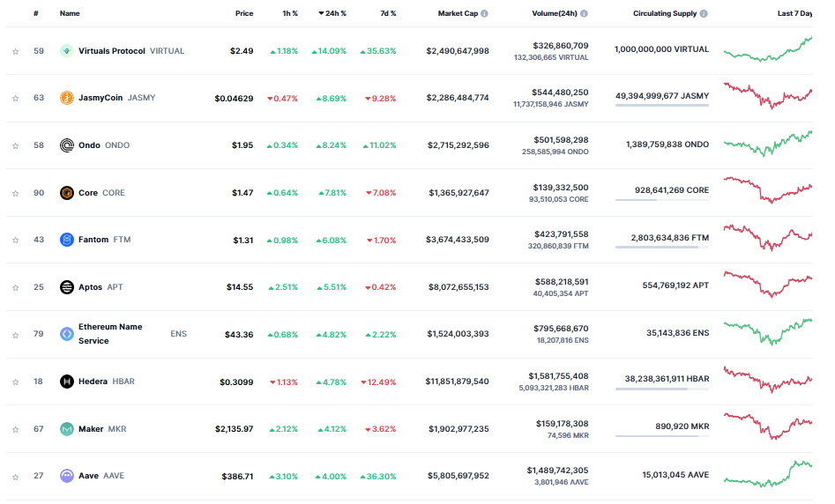Open the Ondo coin page
The height and width of the screenshot is (504, 835).
89,145
